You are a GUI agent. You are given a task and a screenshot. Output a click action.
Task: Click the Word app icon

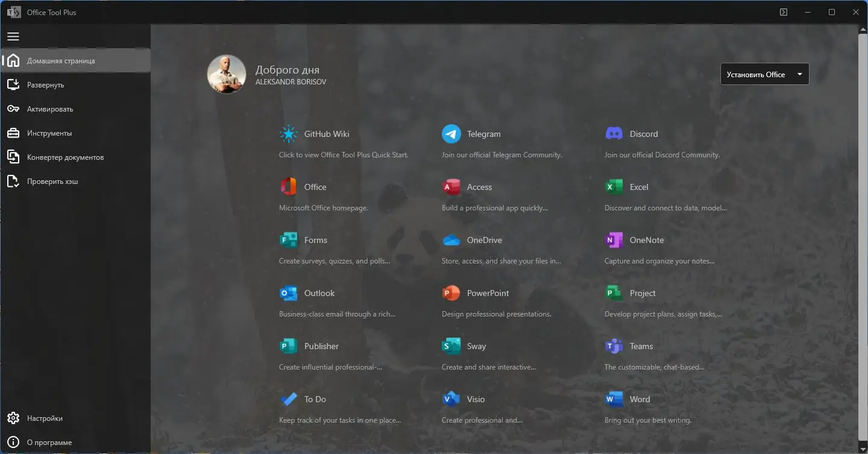tap(614, 399)
